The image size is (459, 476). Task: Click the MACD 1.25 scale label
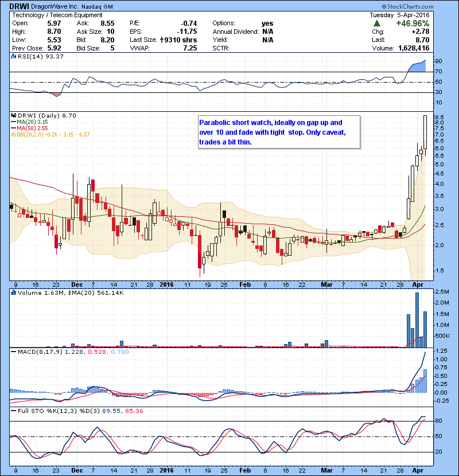click(x=441, y=350)
